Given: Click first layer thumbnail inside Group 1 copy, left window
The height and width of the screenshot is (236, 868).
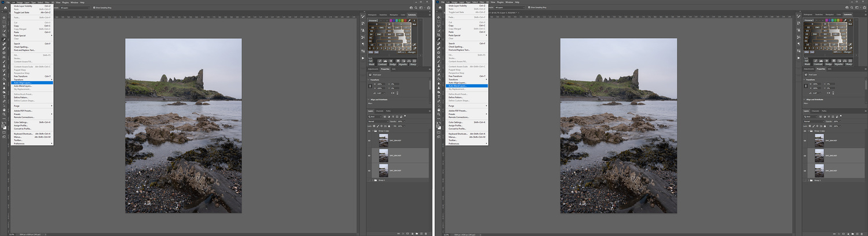Looking at the screenshot, I should pos(383,141).
